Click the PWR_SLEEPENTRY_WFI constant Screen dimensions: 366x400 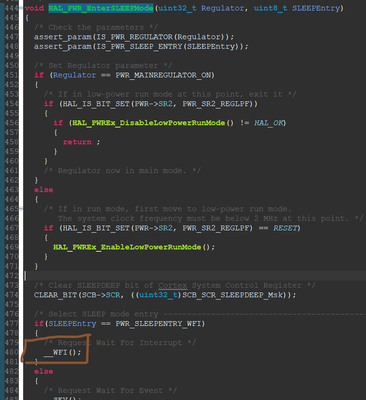[x=158, y=324]
